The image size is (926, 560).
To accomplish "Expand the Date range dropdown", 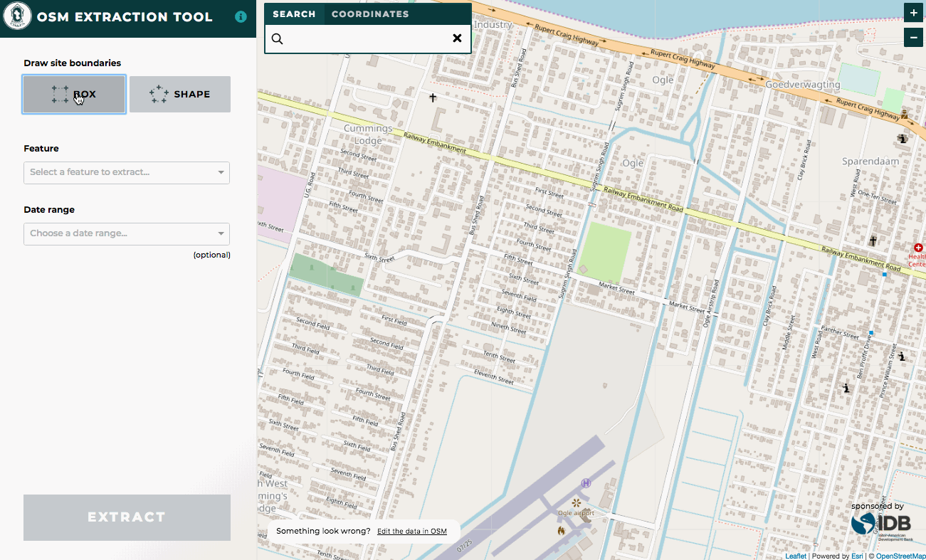I will [127, 233].
